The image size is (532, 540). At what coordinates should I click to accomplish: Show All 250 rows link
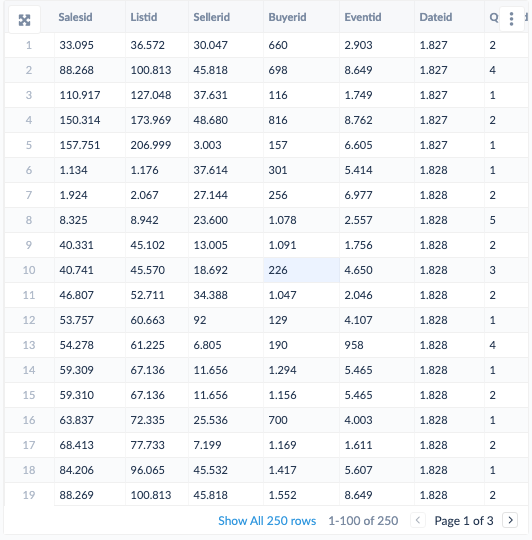(267, 521)
